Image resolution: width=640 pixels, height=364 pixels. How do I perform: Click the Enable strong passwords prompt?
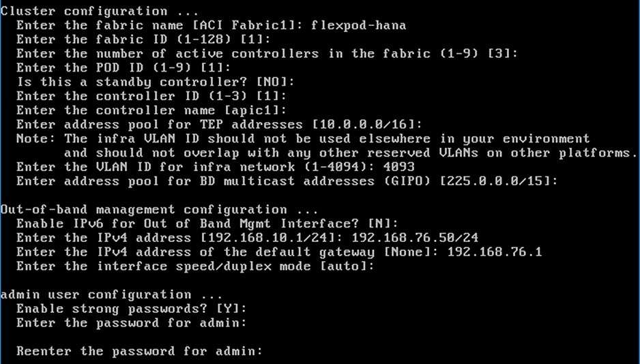point(131,309)
